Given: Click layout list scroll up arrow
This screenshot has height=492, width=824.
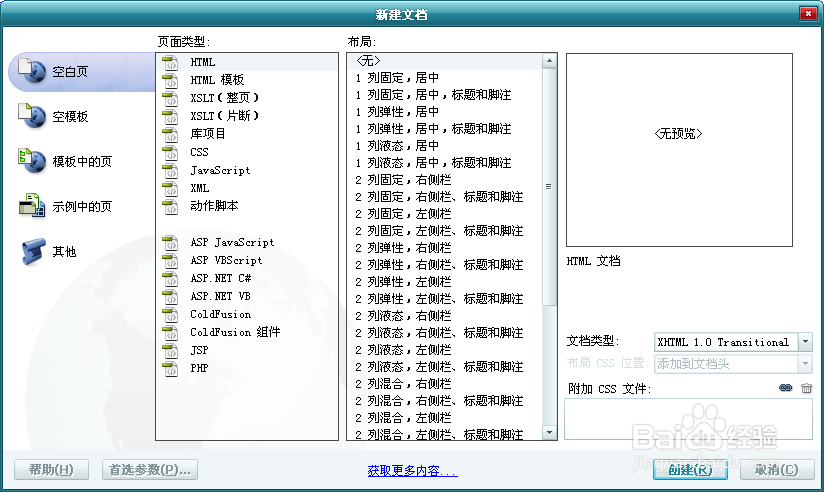Looking at the screenshot, I should [x=549, y=61].
